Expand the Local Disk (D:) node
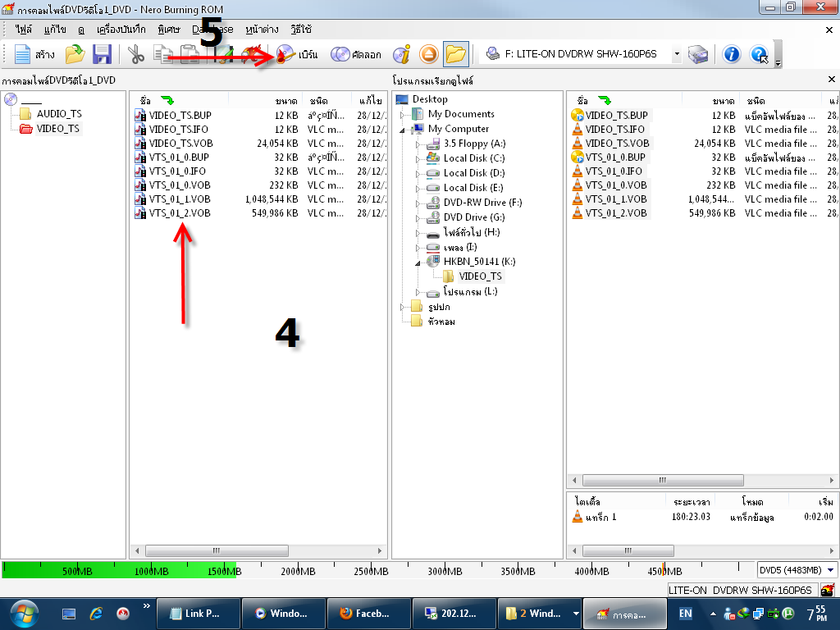The width and height of the screenshot is (840, 630). (x=418, y=174)
